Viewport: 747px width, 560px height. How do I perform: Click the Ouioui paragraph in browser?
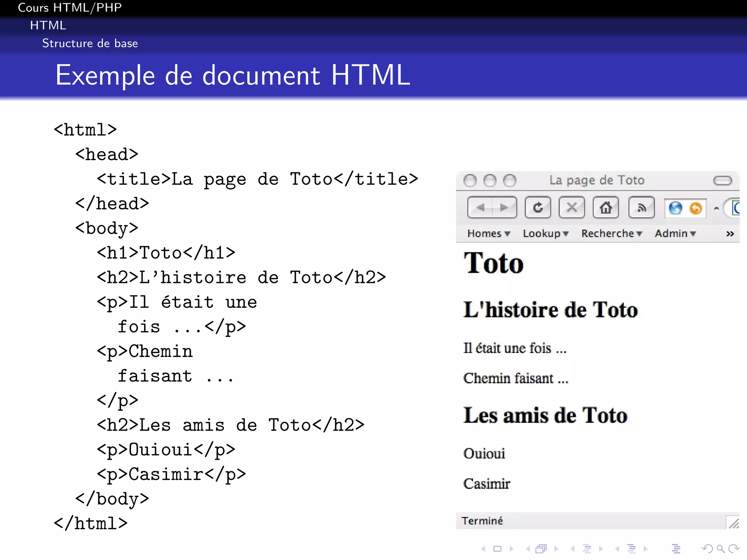pos(484,454)
